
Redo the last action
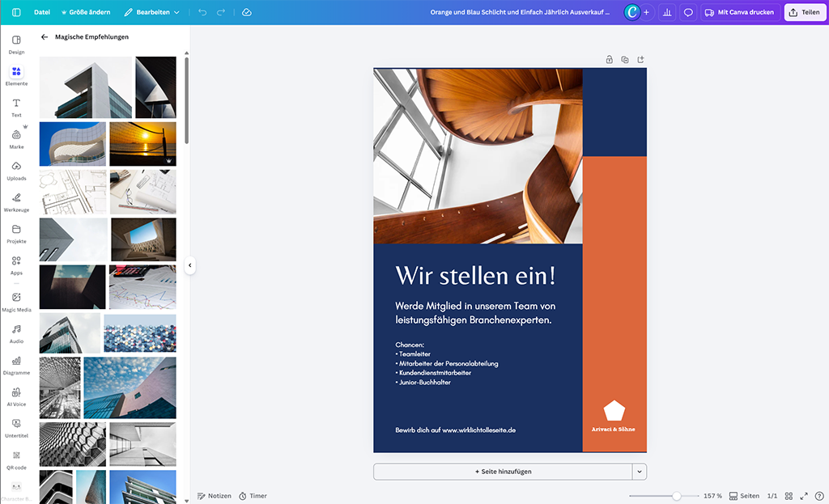point(221,12)
